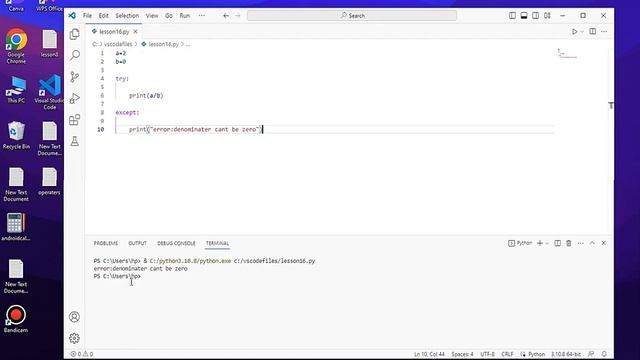Click line number 10 in gutter

tap(100, 129)
